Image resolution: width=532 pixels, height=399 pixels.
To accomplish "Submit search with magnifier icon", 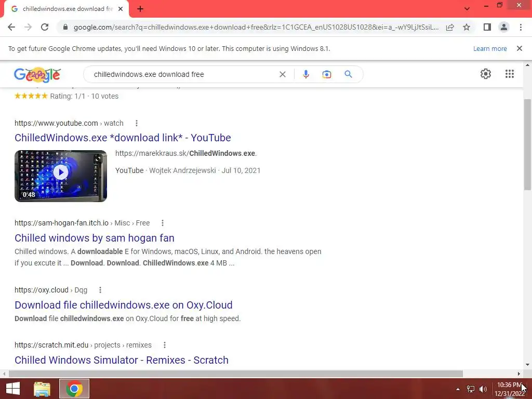I will 348,74.
